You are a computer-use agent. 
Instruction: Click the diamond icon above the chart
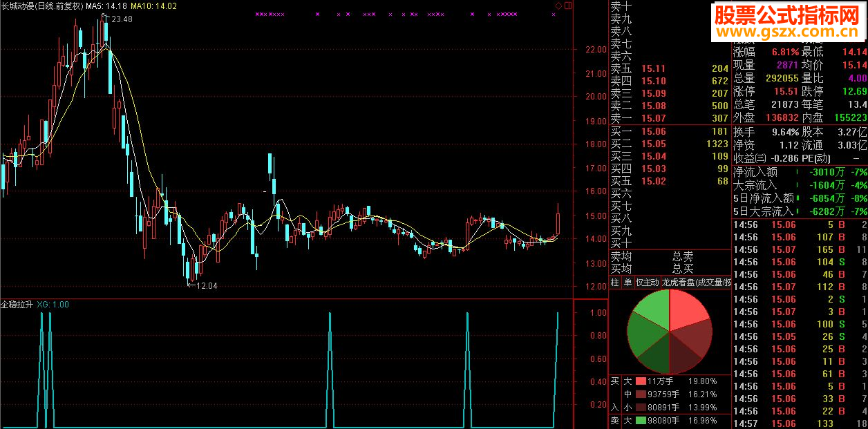[558, 6]
